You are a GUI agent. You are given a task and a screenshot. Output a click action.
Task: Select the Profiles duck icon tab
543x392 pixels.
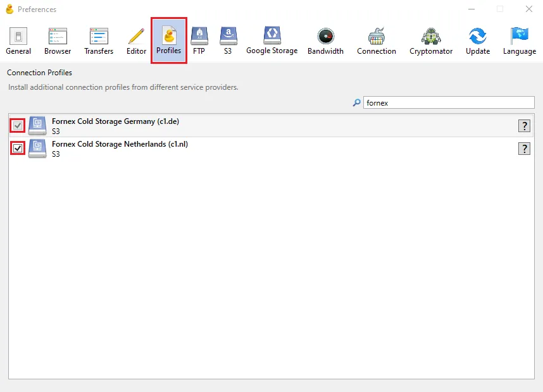coord(168,40)
